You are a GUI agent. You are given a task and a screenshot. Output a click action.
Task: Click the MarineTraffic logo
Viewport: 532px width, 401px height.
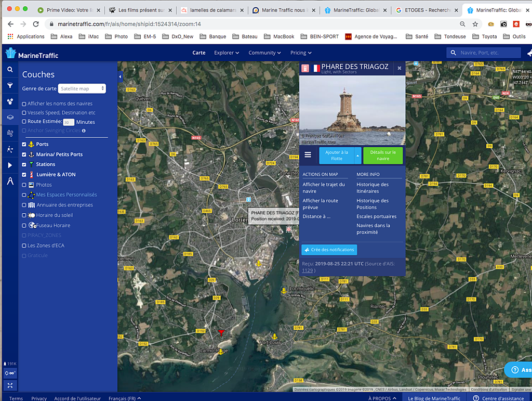point(32,54)
